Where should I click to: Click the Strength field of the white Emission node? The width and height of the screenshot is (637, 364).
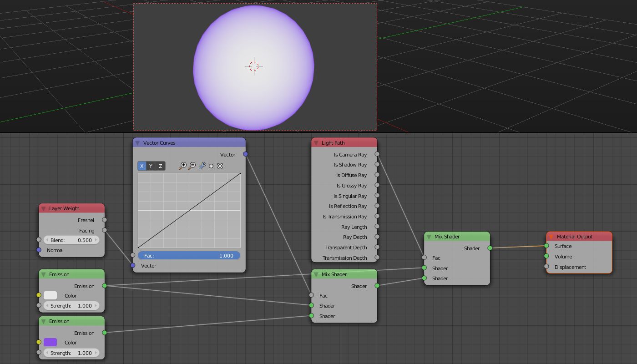point(71,305)
